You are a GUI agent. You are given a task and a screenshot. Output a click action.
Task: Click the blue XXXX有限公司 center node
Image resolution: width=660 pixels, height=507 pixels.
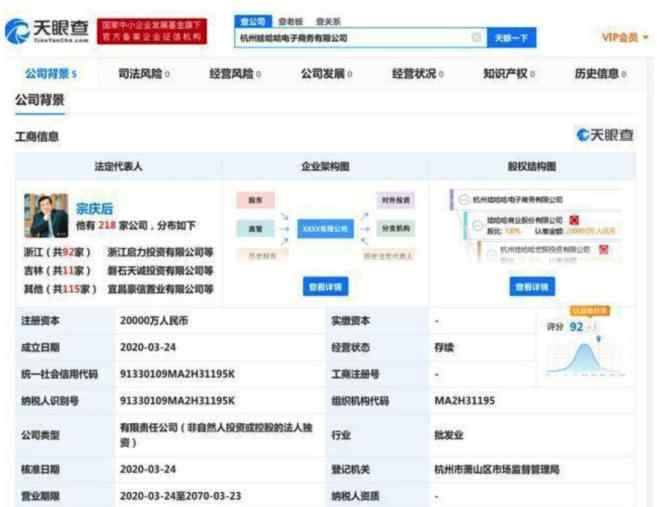[x=325, y=229]
